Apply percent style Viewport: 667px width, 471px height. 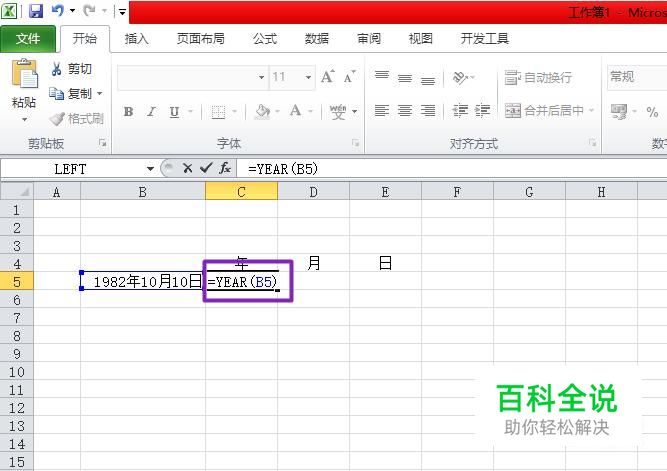[652, 112]
